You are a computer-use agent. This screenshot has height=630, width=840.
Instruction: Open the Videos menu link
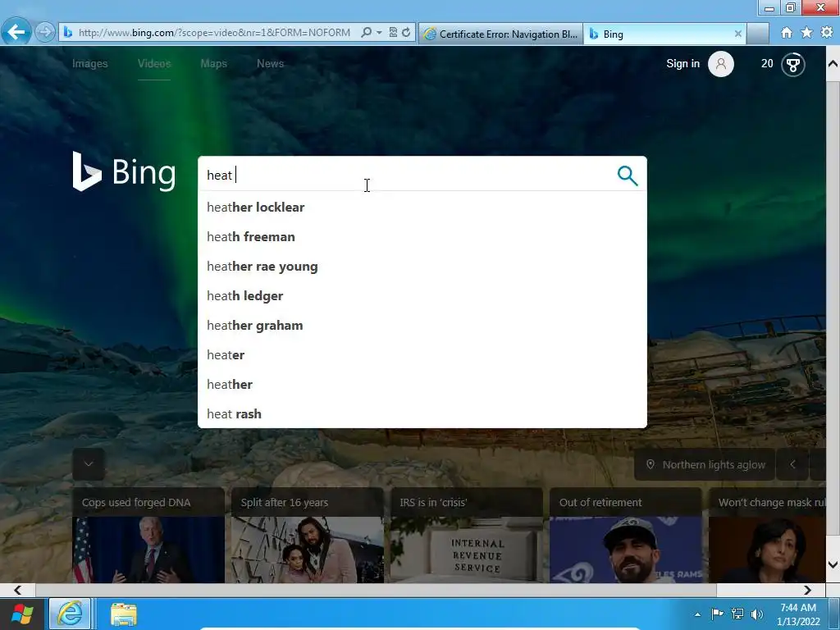(154, 63)
